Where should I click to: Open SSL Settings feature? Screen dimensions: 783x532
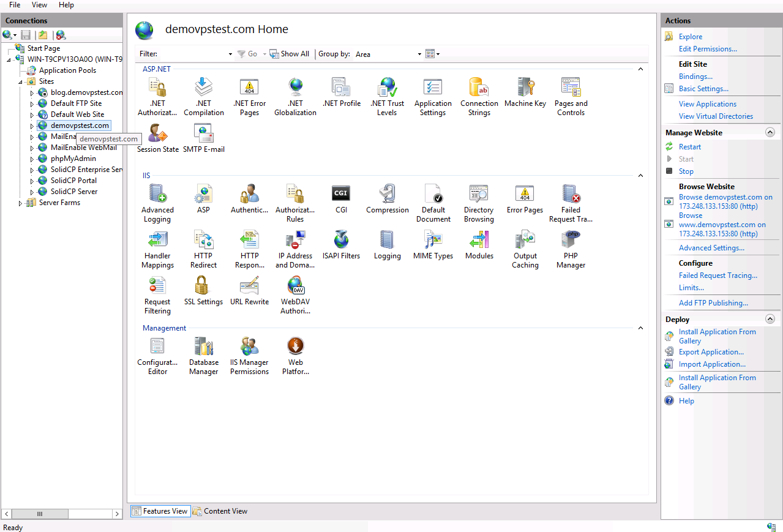click(x=203, y=291)
